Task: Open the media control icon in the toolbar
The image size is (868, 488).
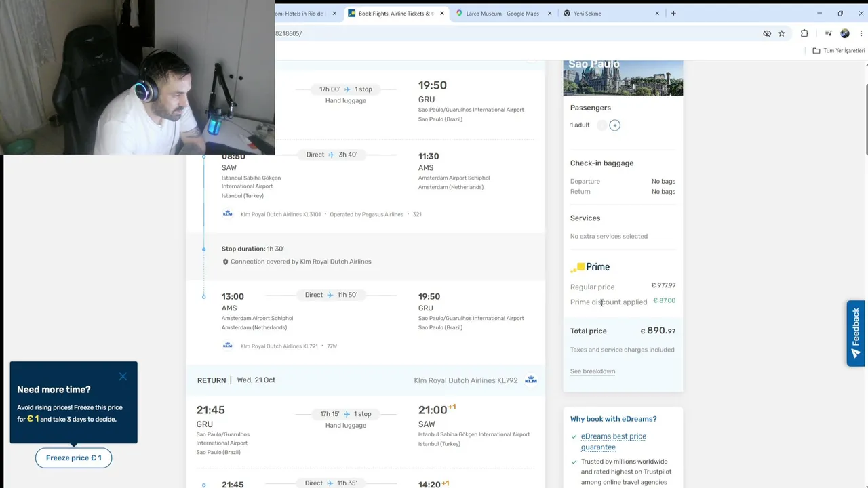Action: tap(828, 33)
